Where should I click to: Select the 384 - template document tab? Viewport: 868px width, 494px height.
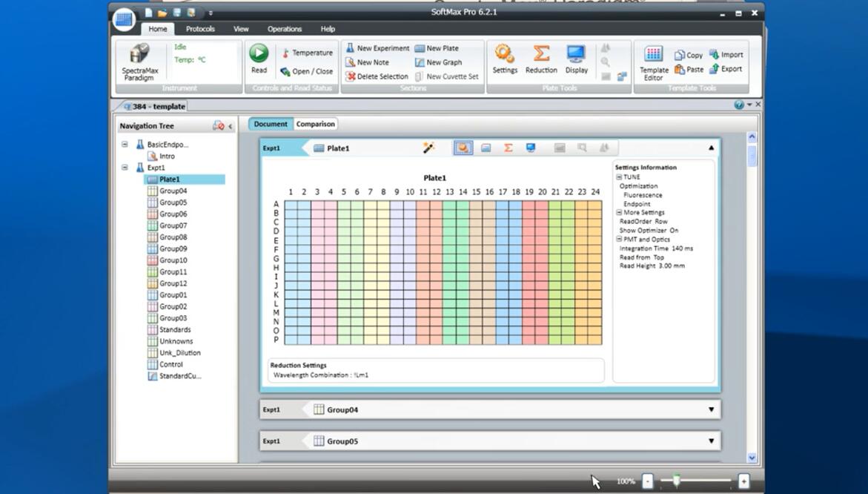tap(155, 106)
